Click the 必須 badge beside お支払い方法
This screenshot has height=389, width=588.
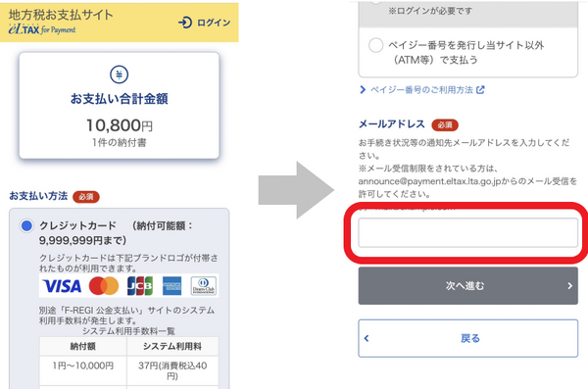pos(86,197)
